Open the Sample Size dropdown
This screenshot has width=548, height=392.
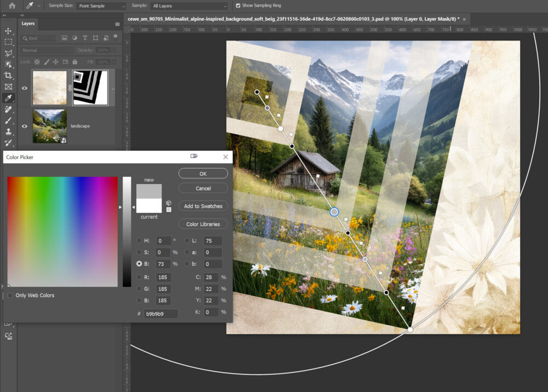tap(101, 6)
